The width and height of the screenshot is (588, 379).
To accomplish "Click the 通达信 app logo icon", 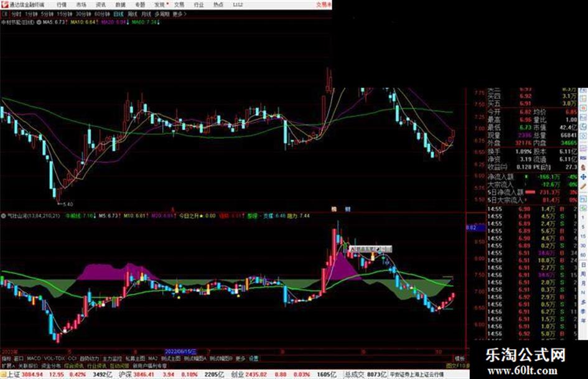I will (4, 4).
